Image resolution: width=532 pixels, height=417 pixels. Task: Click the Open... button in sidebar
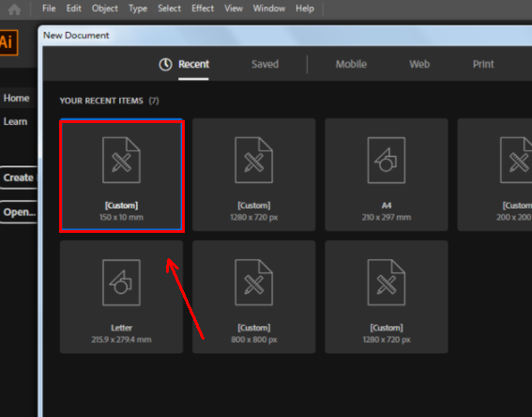point(19,212)
